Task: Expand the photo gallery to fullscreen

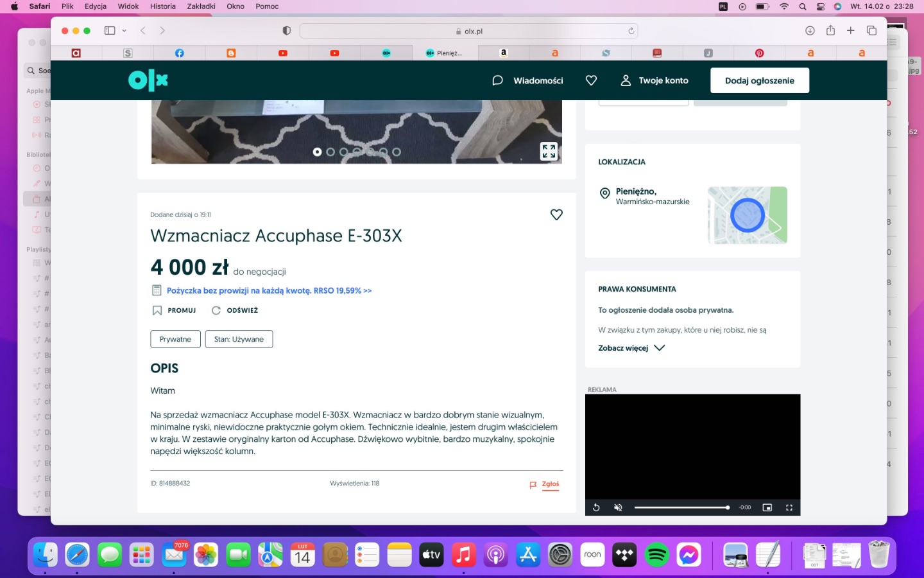Action: pyautogui.click(x=549, y=151)
